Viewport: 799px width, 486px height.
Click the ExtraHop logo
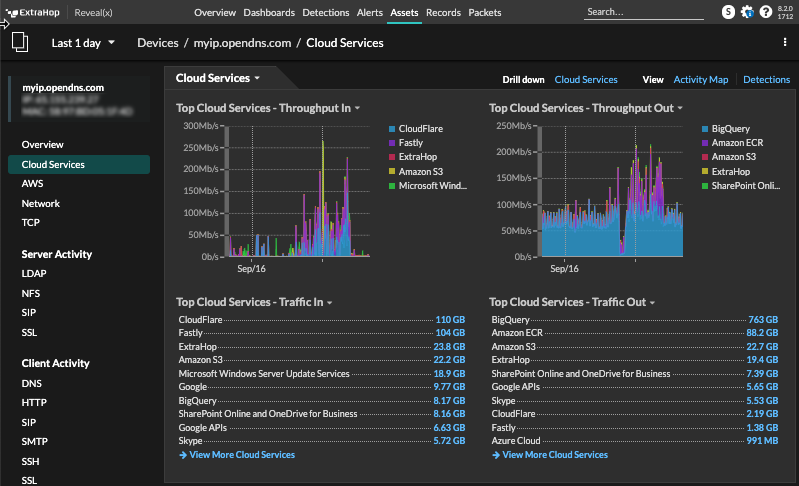click(x=33, y=12)
